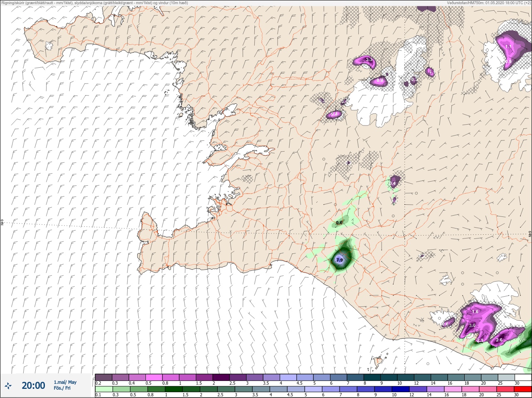Click the 1.1 snowfall value on the map
Viewport: 532px width, 398px height.
tap(508, 47)
